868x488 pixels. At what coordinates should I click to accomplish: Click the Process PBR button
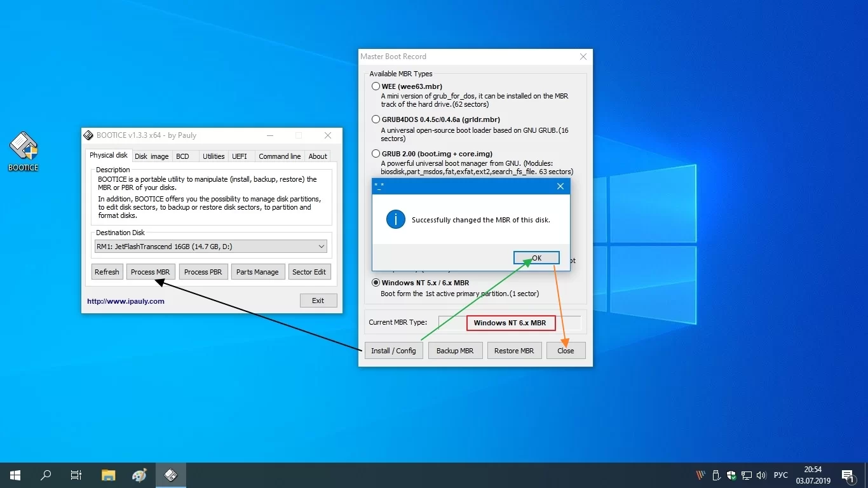click(x=203, y=272)
